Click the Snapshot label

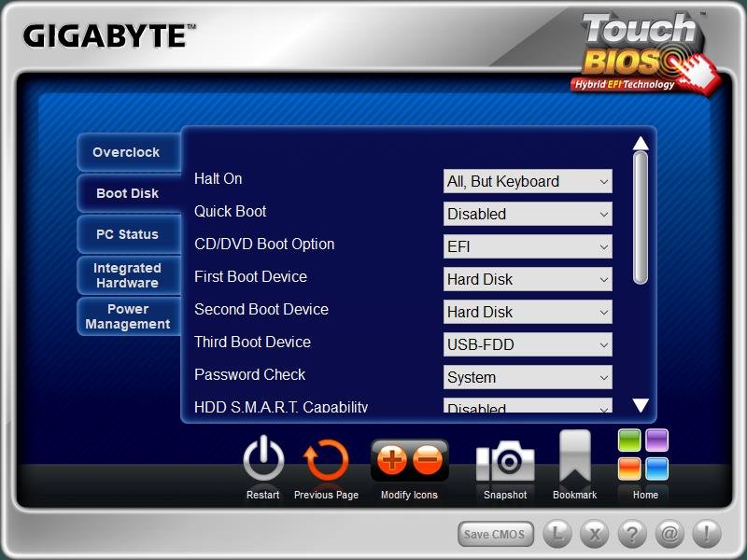pyautogui.click(x=505, y=495)
